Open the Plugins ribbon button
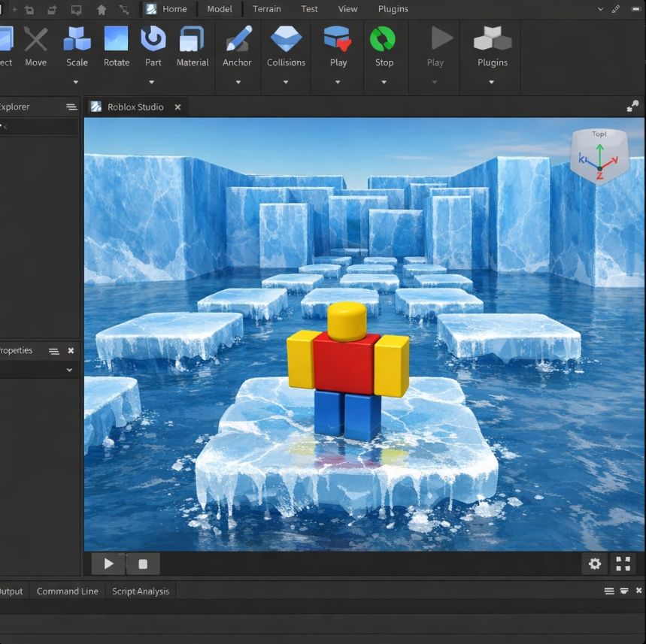Viewport: 646px width, 644px height. click(x=493, y=46)
